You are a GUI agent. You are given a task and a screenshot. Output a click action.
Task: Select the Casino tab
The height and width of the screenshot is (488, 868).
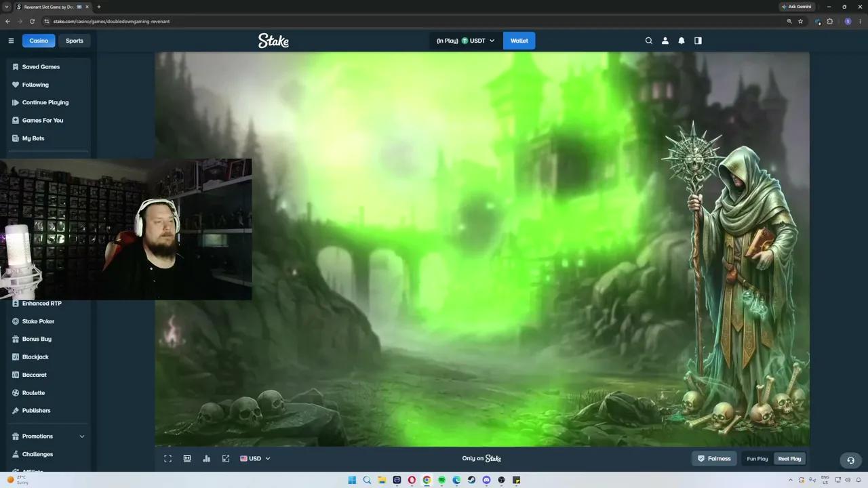pyautogui.click(x=39, y=41)
